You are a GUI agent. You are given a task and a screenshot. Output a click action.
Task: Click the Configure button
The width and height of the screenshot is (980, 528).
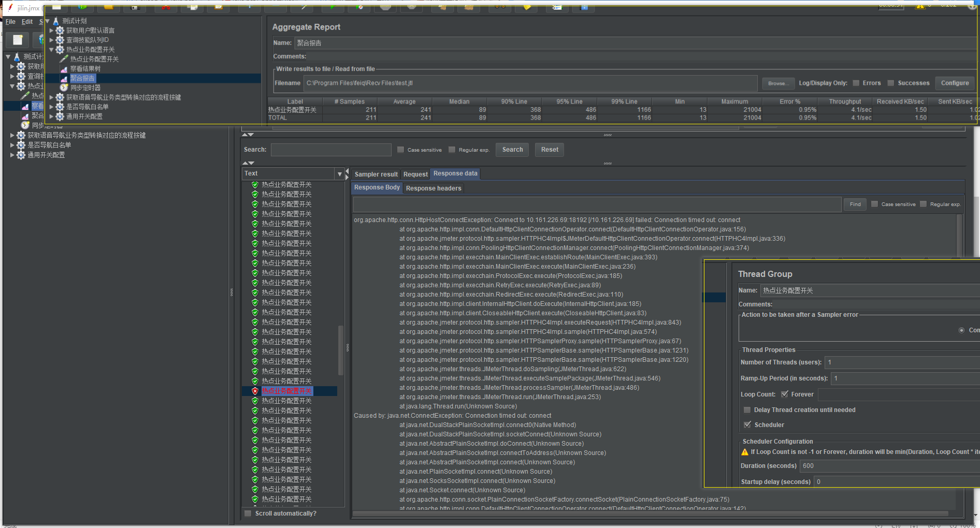955,83
